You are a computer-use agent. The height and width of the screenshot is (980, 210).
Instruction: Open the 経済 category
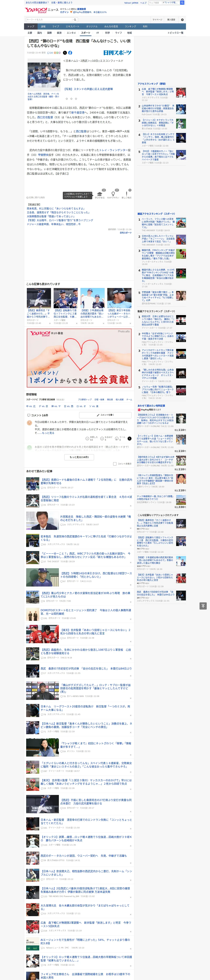point(59,33)
